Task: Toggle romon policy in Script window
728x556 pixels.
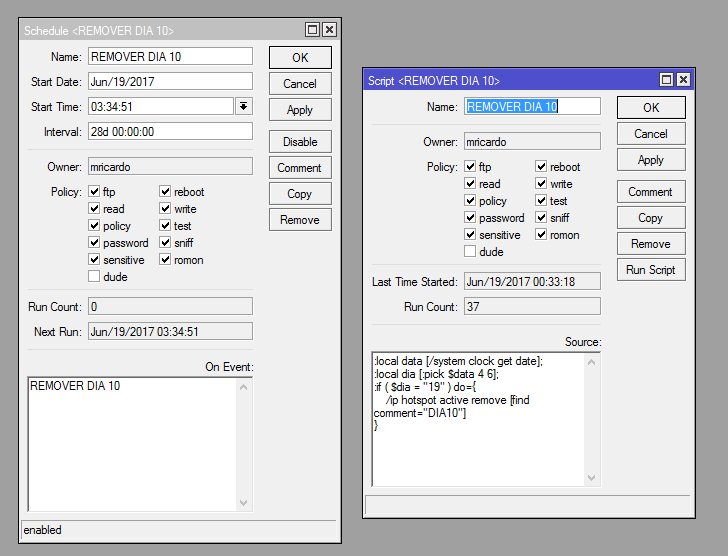Action: click(x=541, y=234)
